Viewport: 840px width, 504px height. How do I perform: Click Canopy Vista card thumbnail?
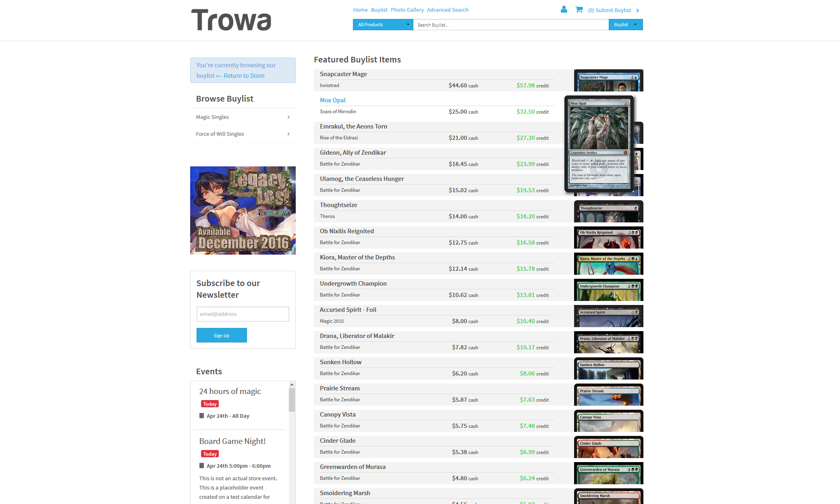(x=608, y=421)
